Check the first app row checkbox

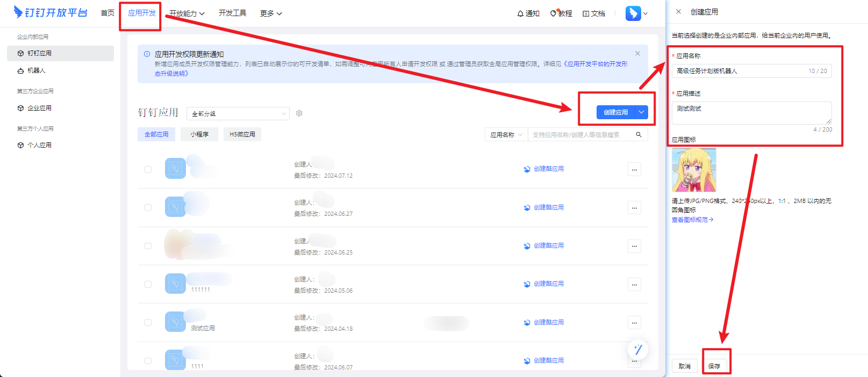click(x=148, y=169)
